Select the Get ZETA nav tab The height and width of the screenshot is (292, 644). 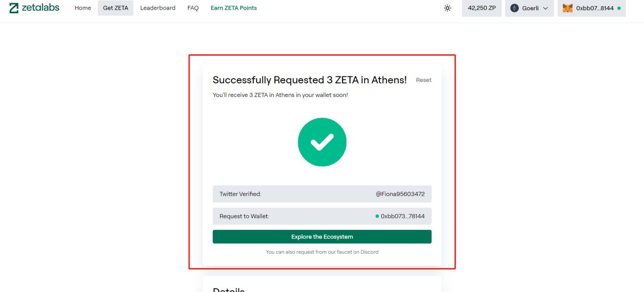tap(115, 8)
